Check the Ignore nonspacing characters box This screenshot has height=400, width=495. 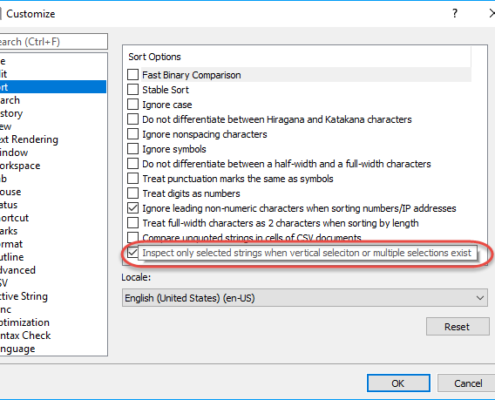(133, 134)
